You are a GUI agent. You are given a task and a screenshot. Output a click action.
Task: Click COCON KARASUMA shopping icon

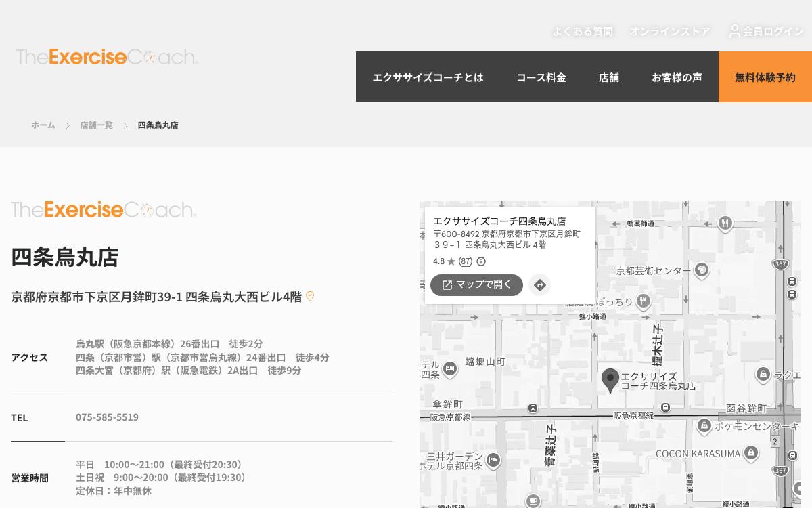(x=750, y=453)
